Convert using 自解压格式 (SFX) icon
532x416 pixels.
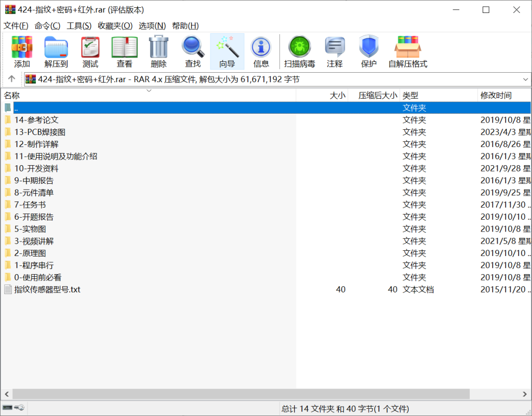click(x=408, y=50)
